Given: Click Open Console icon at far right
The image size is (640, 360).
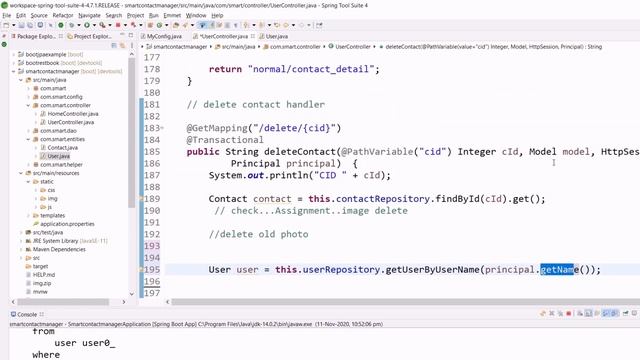Looking at the screenshot, I should coord(635,313).
